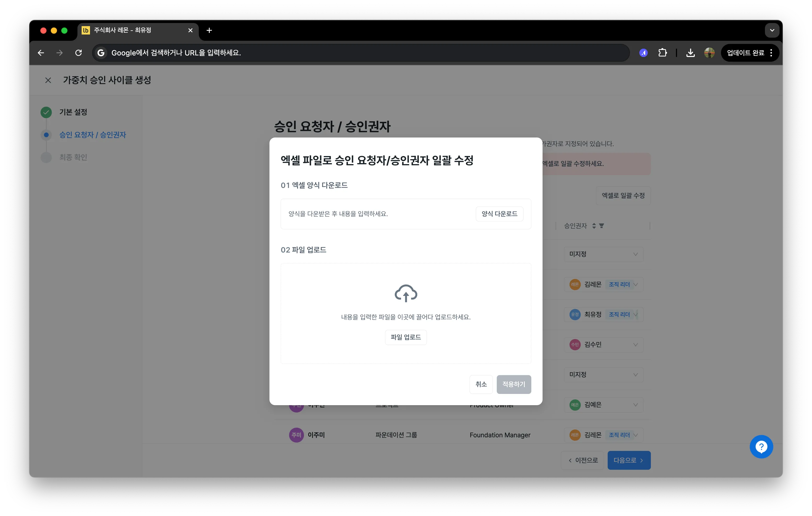Close the 주식회사 레몬 browser tab

(x=190, y=30)
